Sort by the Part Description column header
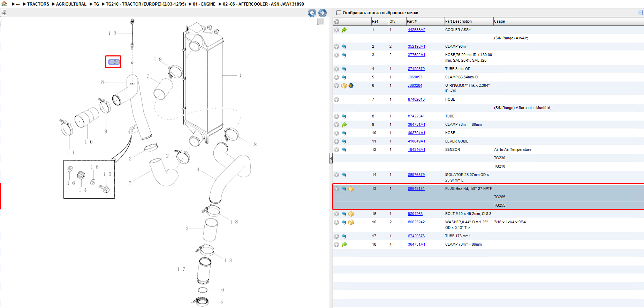Image resolution: width=644 pixels, height=308 pixels. point(469,22)
